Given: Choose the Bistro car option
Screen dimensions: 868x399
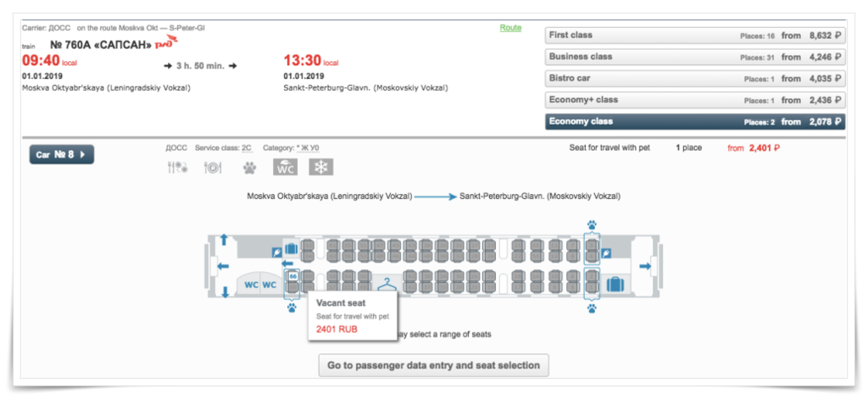Looking at the screenshot, I should point(695,79).
